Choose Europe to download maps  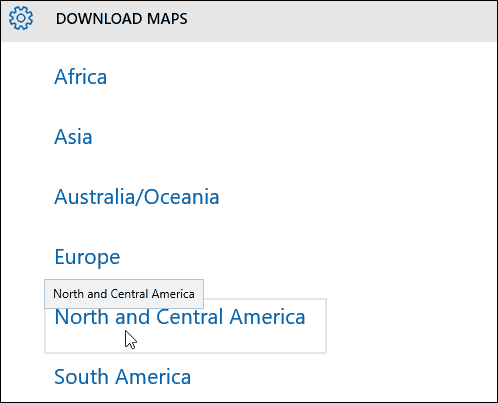click(x=87, y=258)
